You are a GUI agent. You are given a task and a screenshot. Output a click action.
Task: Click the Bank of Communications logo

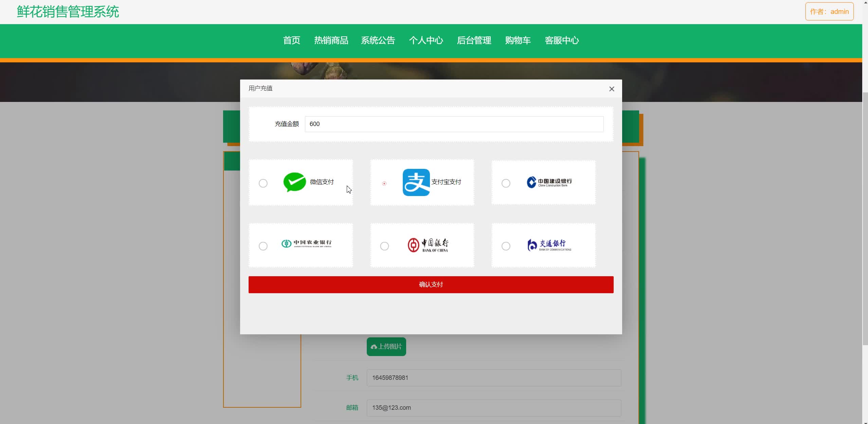pos(549,244)
